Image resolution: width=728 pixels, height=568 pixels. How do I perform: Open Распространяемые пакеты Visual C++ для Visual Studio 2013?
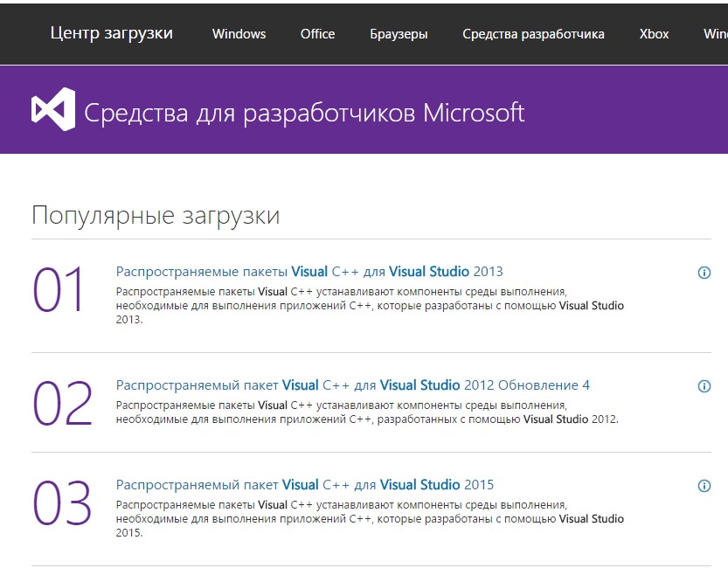[x=309, y=272]
